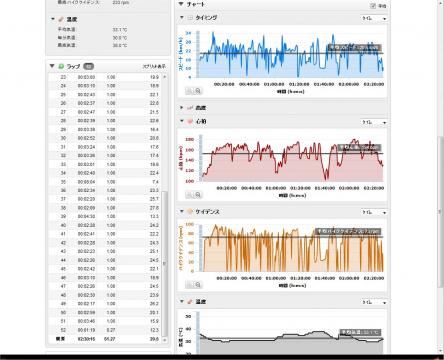Click thermometer icon beside the 温度 chart title
This screenshot has width=444, height=360.
(190, 302)
